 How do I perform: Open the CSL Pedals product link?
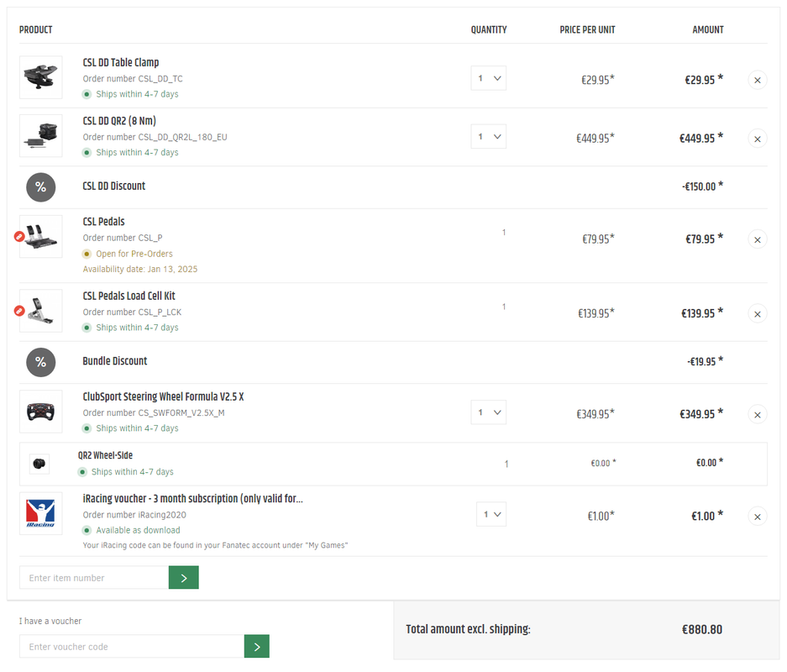point(103,222)
